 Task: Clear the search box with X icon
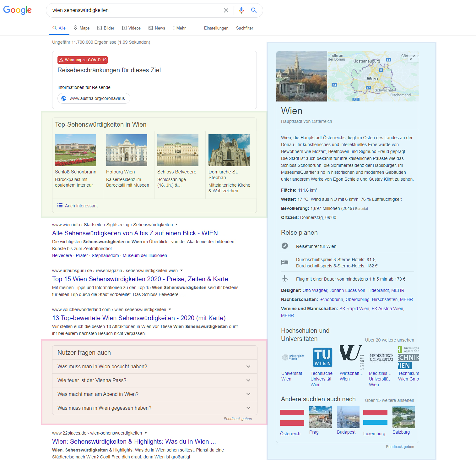[226, 10]
